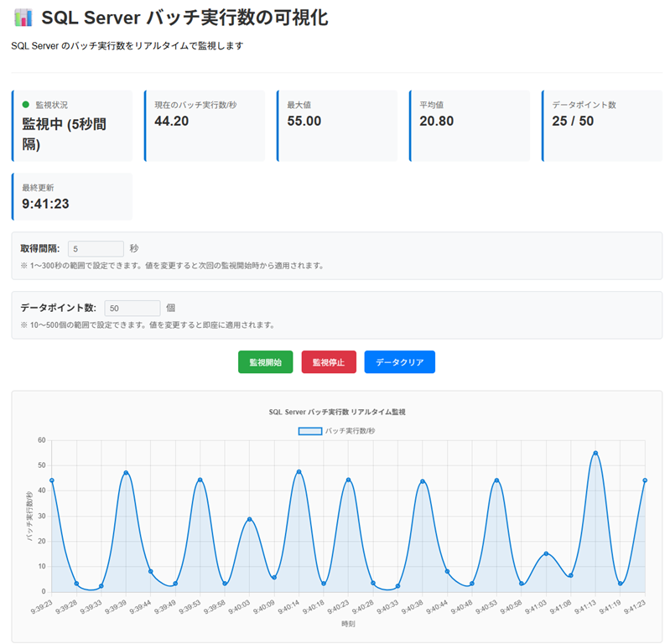
Task: Click the chart peak point at 9:41:13
Action: (595, 453)
